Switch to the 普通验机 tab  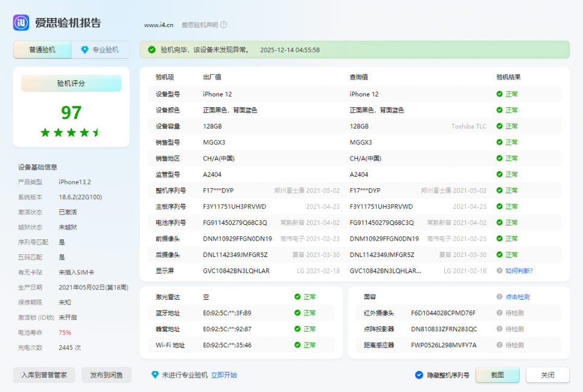(x=42, y=49)
